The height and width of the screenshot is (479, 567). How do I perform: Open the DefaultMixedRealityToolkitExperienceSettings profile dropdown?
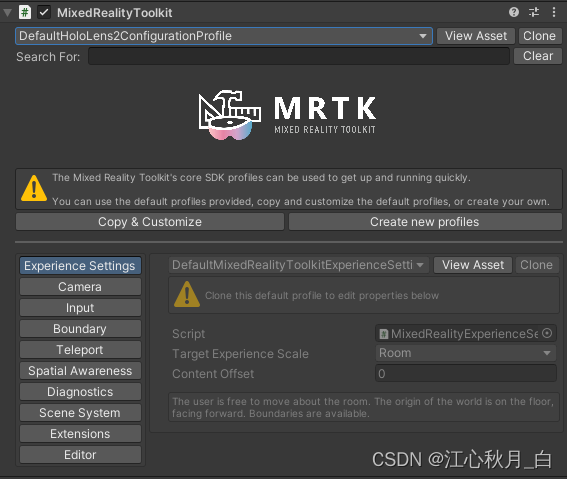299,265
